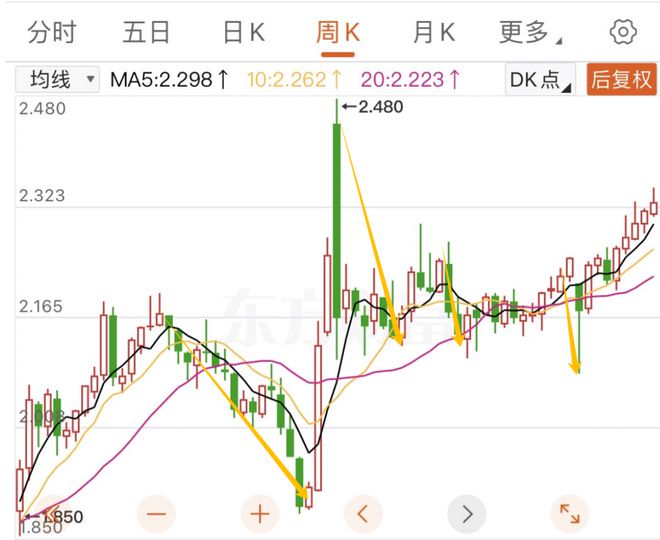Open chart settings gear icon
660x540 pixels.
point(623,32)
